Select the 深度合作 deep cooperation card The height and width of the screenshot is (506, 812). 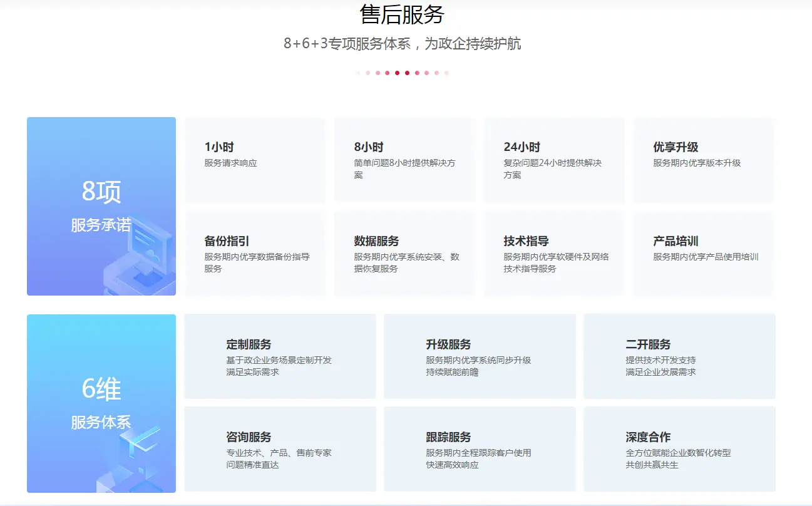coord(679,449)
